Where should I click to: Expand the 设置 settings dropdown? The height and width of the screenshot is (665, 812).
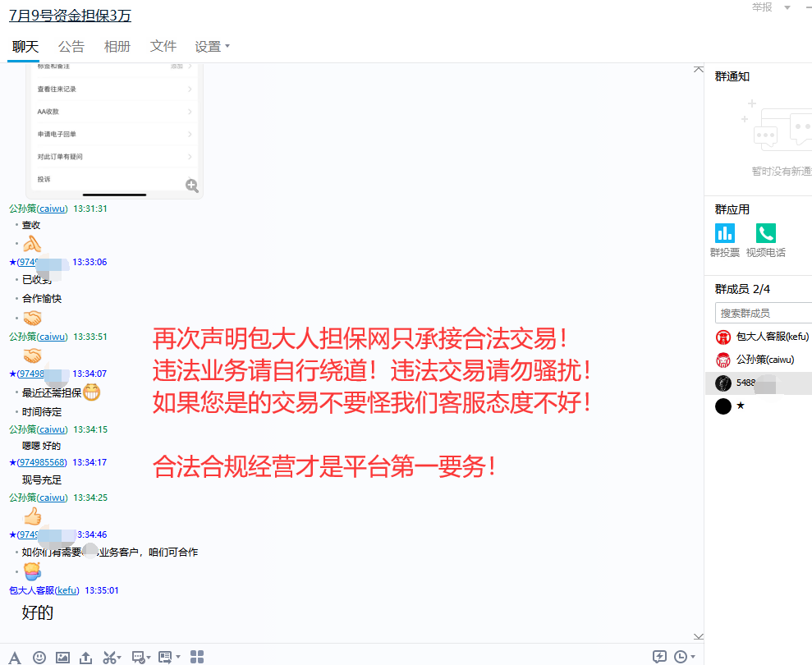[x=212, y=47]
